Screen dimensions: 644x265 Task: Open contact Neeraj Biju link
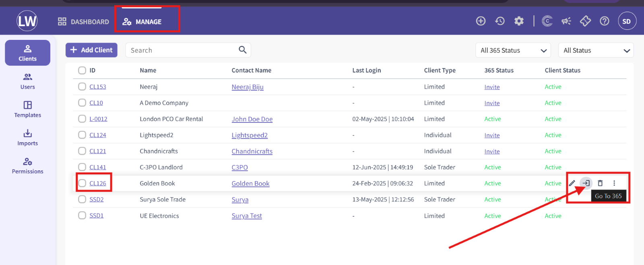pyautogui.click(x=248, y=87)
